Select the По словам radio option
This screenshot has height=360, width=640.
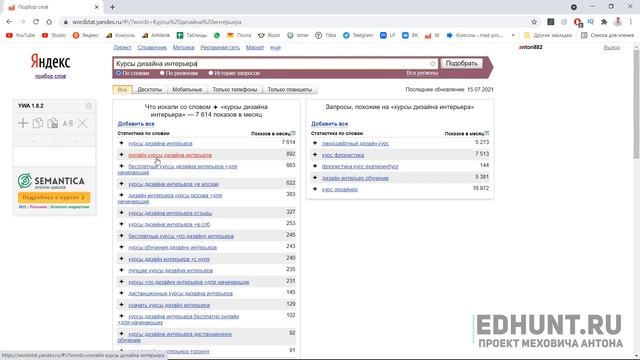(118, 73)
